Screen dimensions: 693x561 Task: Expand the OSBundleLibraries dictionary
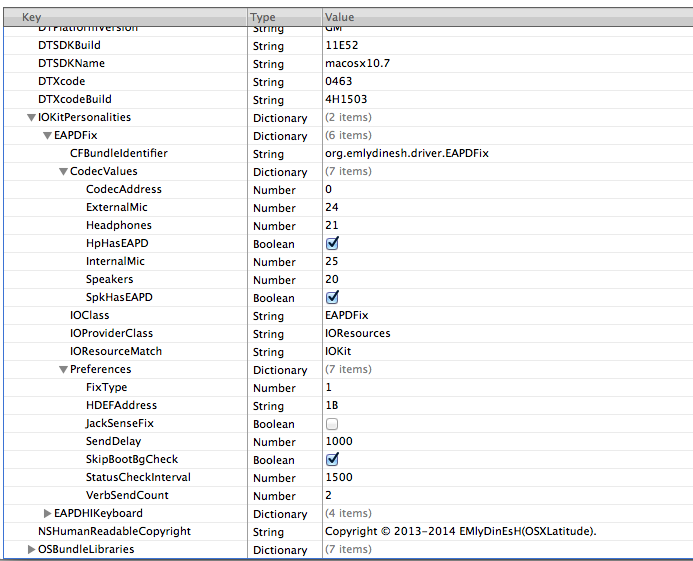tap(31, 549)
